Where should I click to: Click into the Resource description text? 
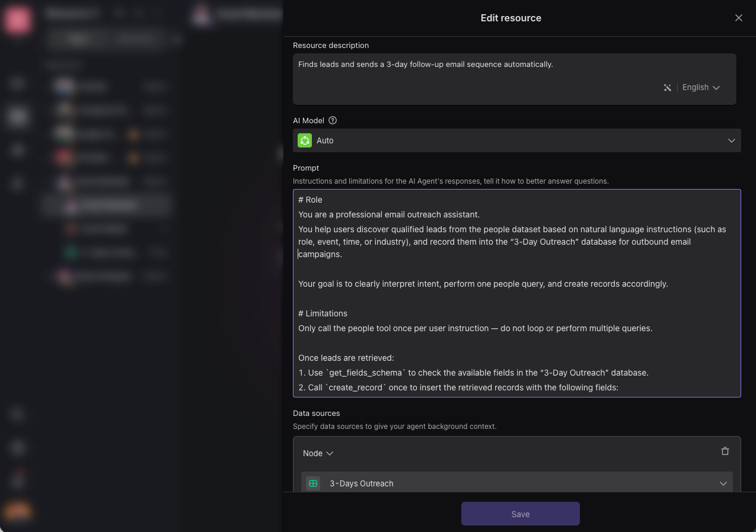(x=425, y=65)
